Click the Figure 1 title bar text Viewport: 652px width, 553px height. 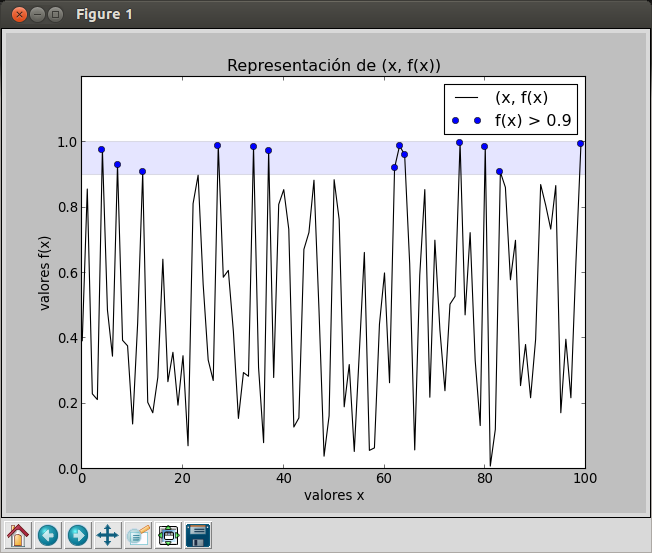pyautogui.click(x=104, y=15)
